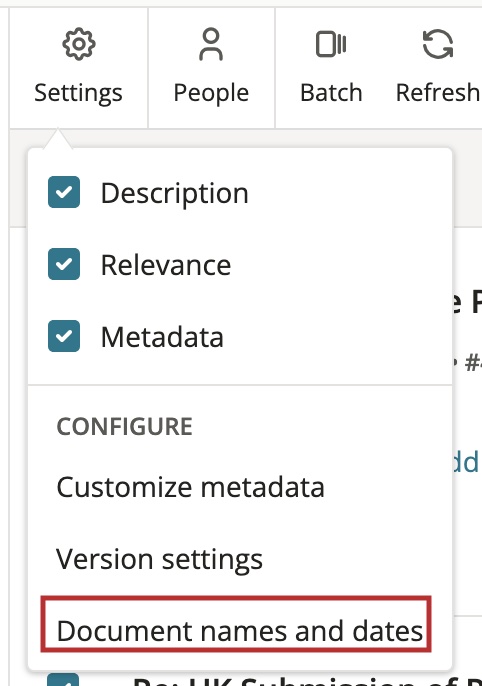Click the partially hidden blue Add link
The height and width of the screenshot is (686, 482).
click(466, 462)
